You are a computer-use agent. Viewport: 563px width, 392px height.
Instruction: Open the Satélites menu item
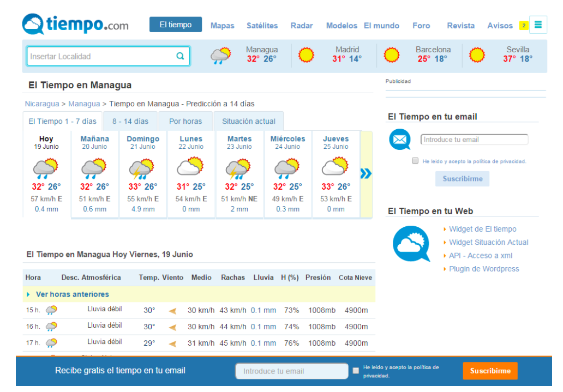pos(262,26)
